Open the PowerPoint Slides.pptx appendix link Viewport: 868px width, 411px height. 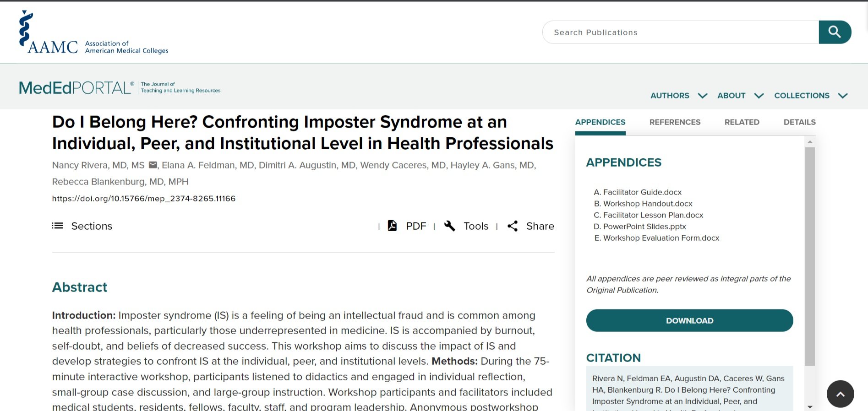pos(644,227)
